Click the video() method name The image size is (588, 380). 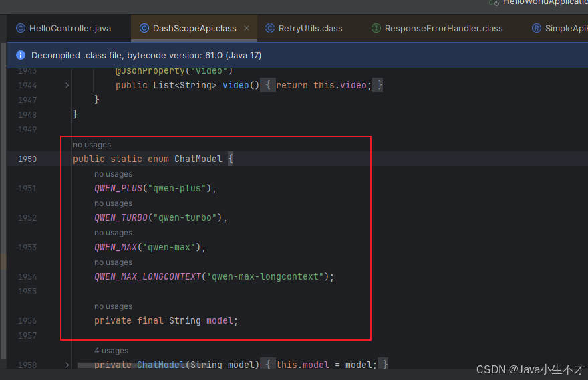click(236, 85)
